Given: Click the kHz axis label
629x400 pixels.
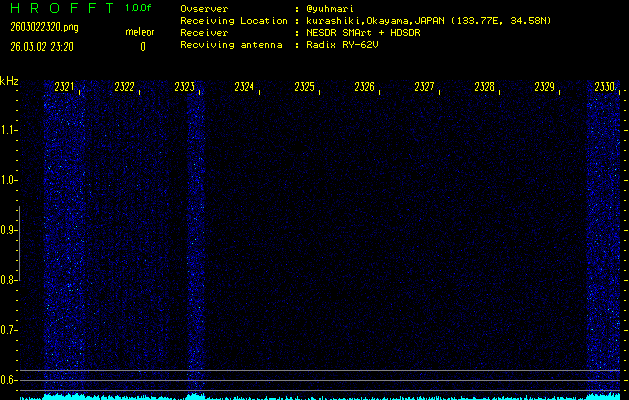Looking at the screenshot, I should (x=10, y=81).
